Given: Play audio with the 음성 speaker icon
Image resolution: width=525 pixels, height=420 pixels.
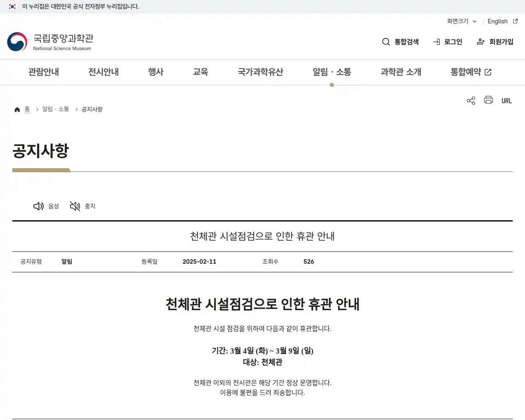Looking at the screenshot, I should point(38,206).
